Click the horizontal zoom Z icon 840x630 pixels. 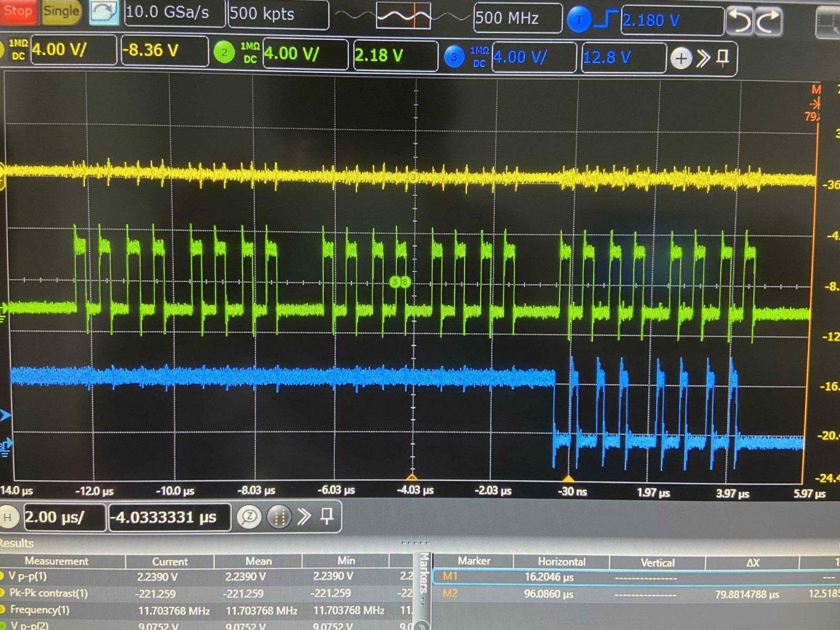[x=249, y=517]
